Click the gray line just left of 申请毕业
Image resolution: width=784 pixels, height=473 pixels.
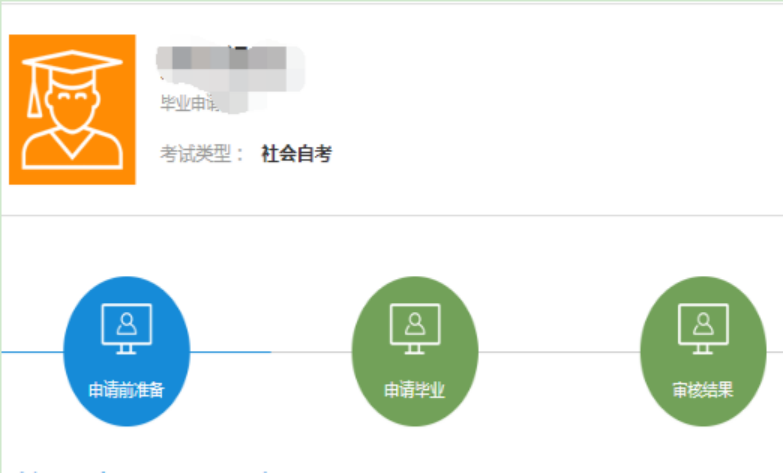(312, 352)
